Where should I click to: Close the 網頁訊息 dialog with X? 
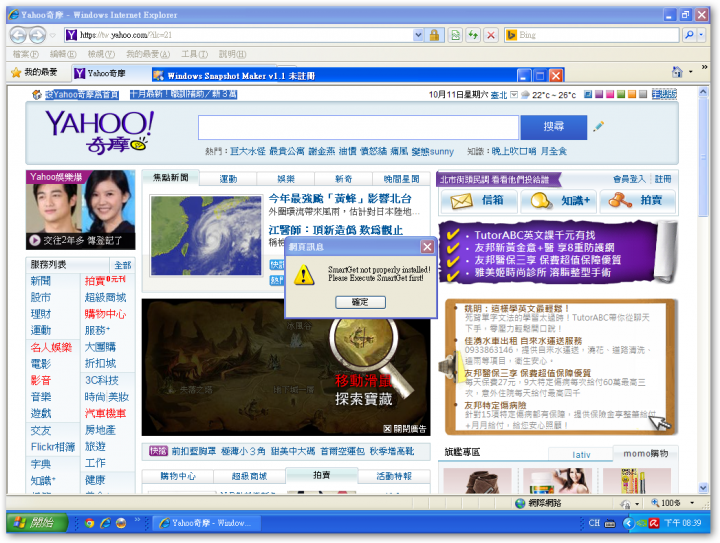pos(427,247)
